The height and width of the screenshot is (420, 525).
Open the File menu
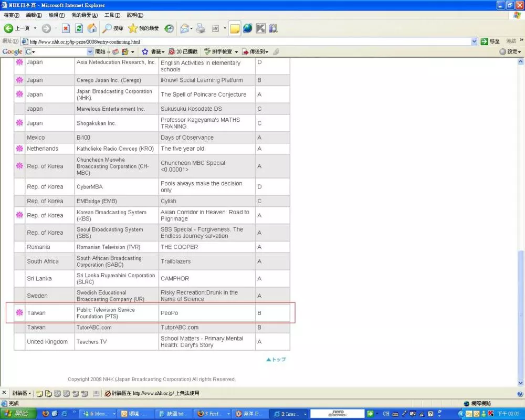pyautogui.click(x=12, y=15)
